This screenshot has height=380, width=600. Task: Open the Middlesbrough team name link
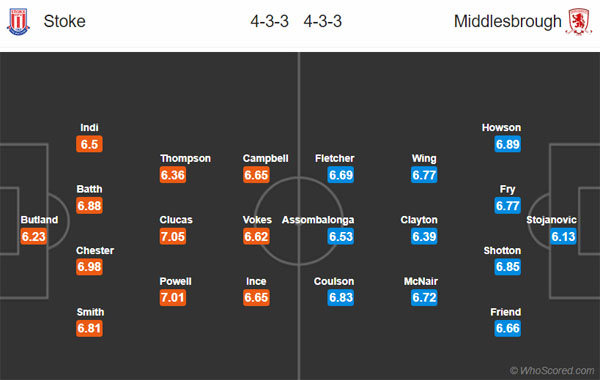(508, 21)
